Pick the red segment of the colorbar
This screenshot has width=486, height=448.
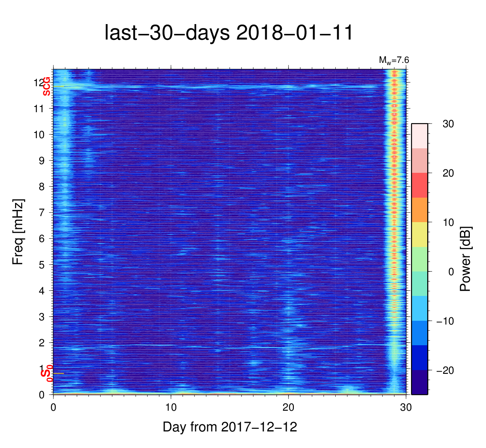click(x=419, y=185)
